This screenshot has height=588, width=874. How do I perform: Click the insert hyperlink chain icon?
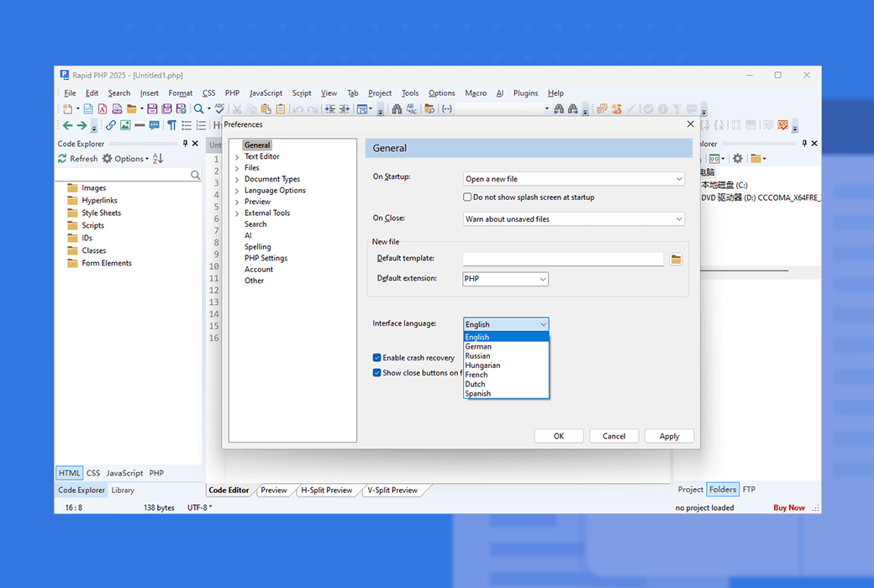click(x=111, y=125)
